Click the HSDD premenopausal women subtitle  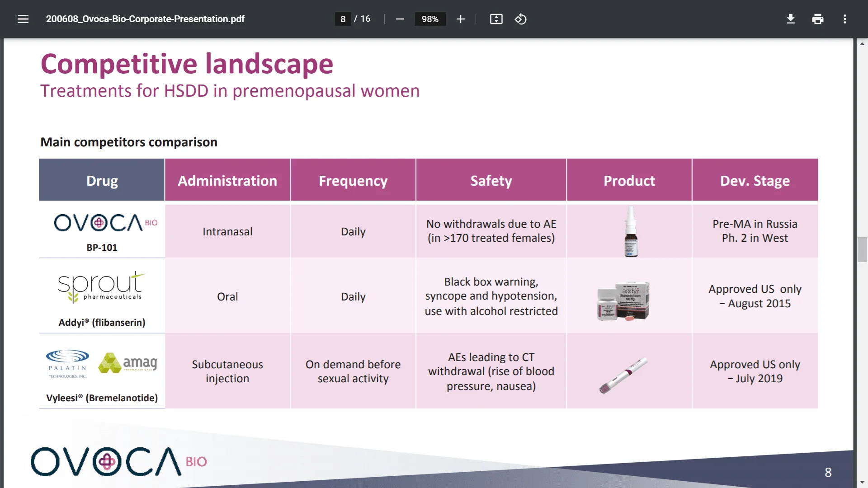(x=230, y=91)
